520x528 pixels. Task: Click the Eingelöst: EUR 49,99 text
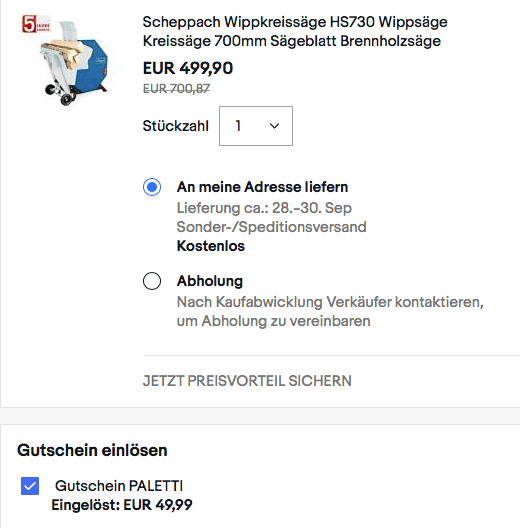click(x=122, y=505)
